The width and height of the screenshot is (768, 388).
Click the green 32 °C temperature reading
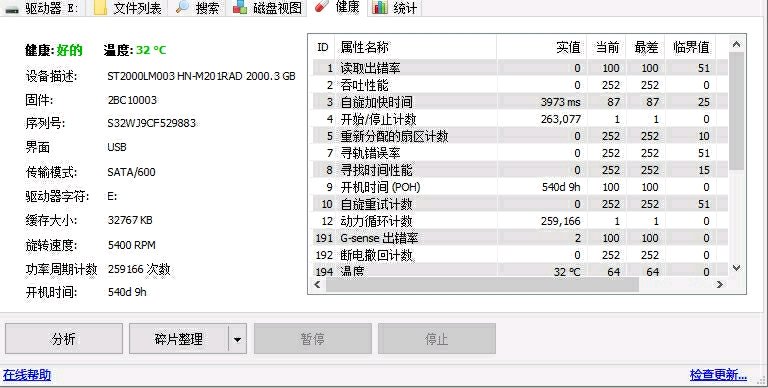151,50
